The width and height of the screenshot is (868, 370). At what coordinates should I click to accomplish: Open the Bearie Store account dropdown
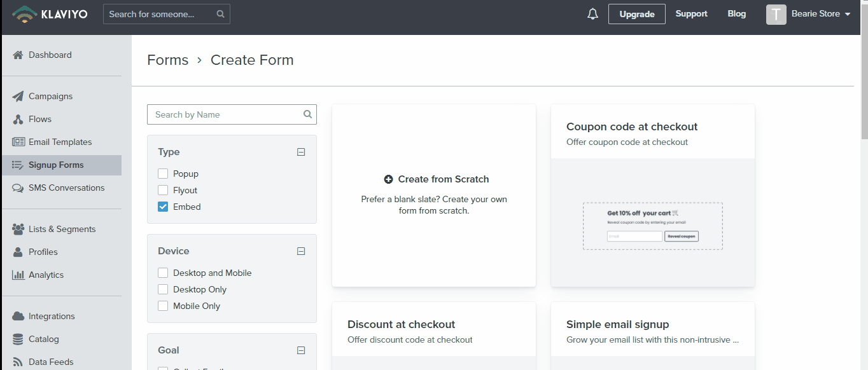point(821,14)
